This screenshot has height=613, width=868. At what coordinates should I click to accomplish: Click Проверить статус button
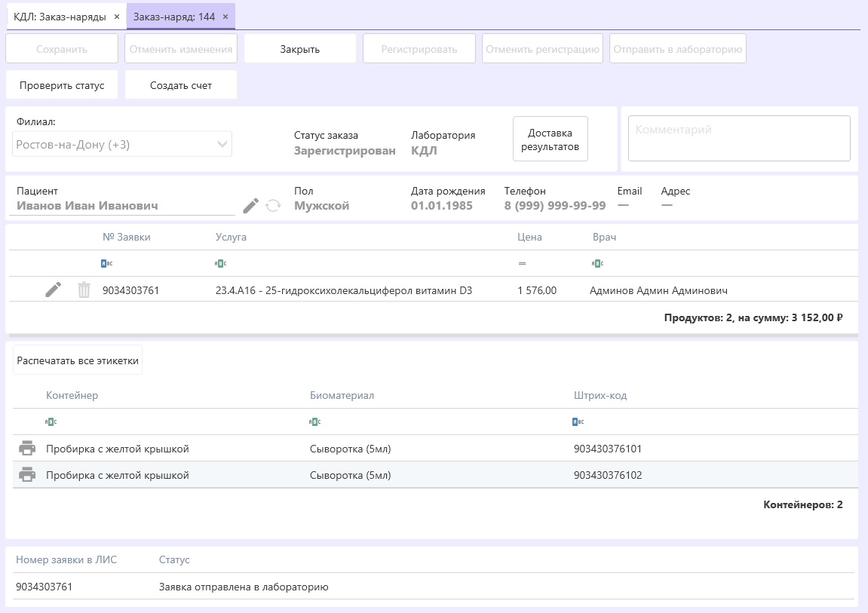62,85
